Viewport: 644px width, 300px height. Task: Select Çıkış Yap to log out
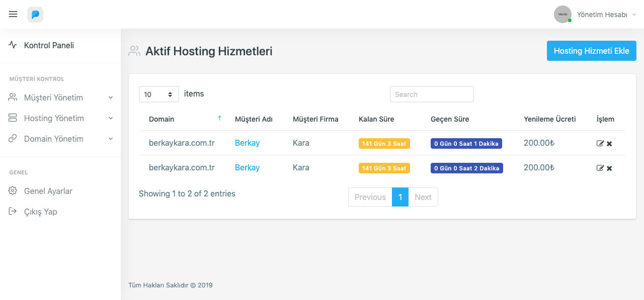pos(40,212)
